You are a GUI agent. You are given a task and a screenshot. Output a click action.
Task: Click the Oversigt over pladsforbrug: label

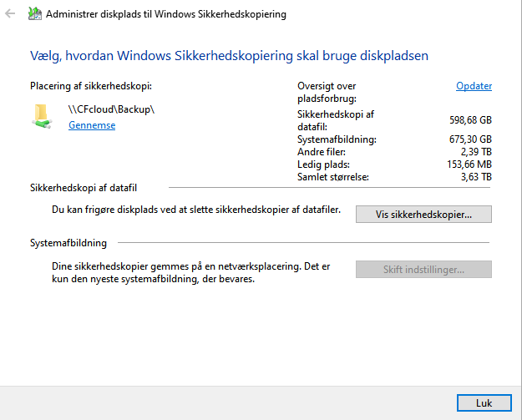pyautogui.click(x=327, y=92)
